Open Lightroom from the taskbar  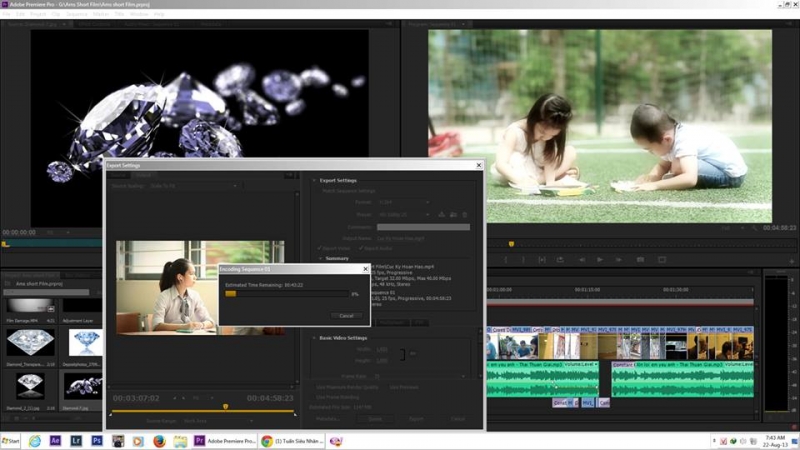pyautogui.click(x=76, y=441)
